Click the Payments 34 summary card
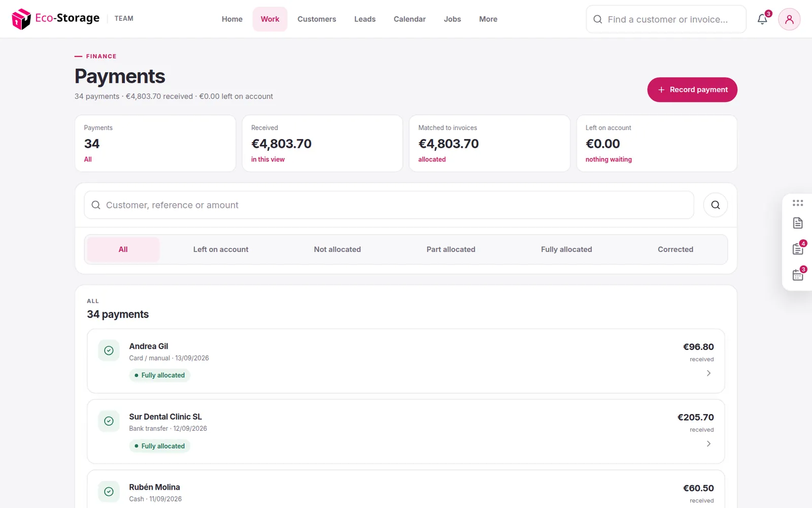 pos(155,143)
